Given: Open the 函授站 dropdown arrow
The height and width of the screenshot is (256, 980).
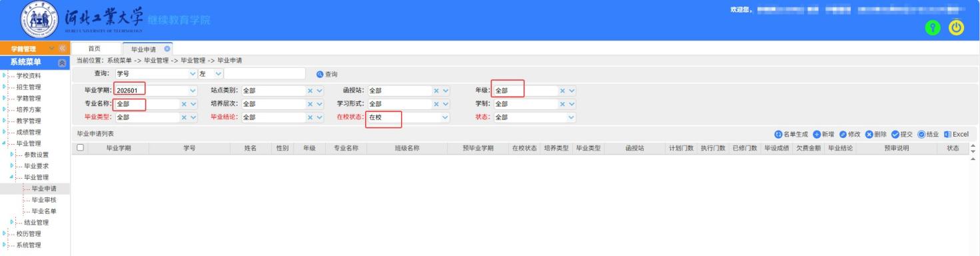Looking at the screenshot, I should tap(446, 91).
